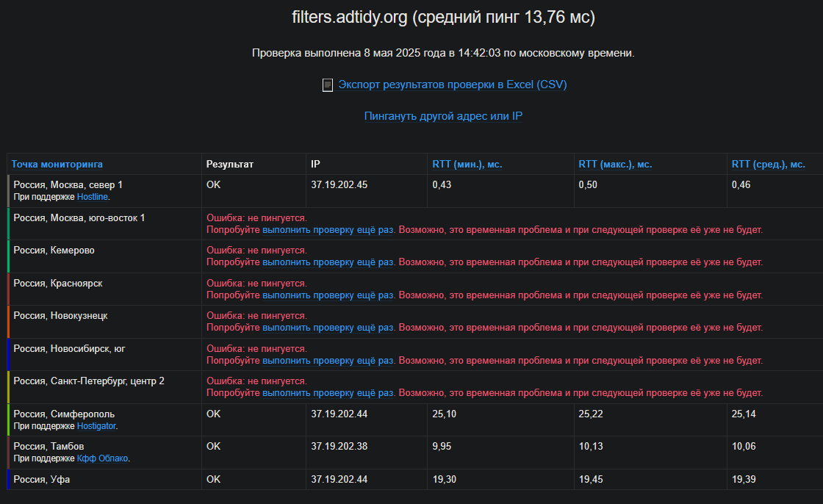Open Hostline sponsor link
Screen dimensions: 823x504
pos(93,197)
